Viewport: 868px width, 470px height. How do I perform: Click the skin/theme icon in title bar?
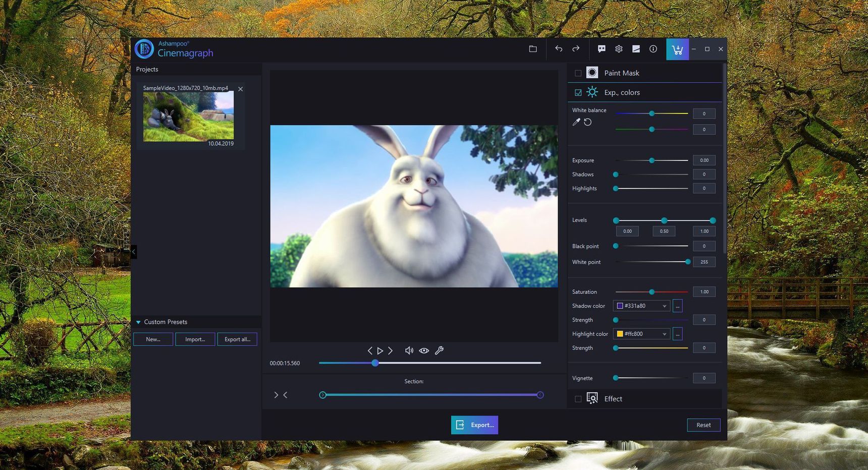pyautogui.click(x=636, y=49)
